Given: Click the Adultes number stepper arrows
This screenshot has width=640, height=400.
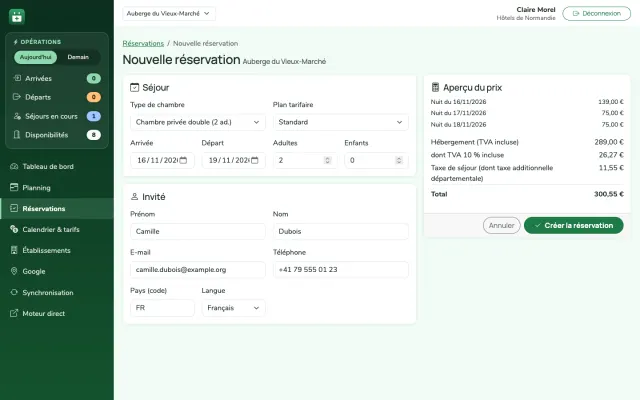Looking at the screenshot, I should tap(327, 160).
